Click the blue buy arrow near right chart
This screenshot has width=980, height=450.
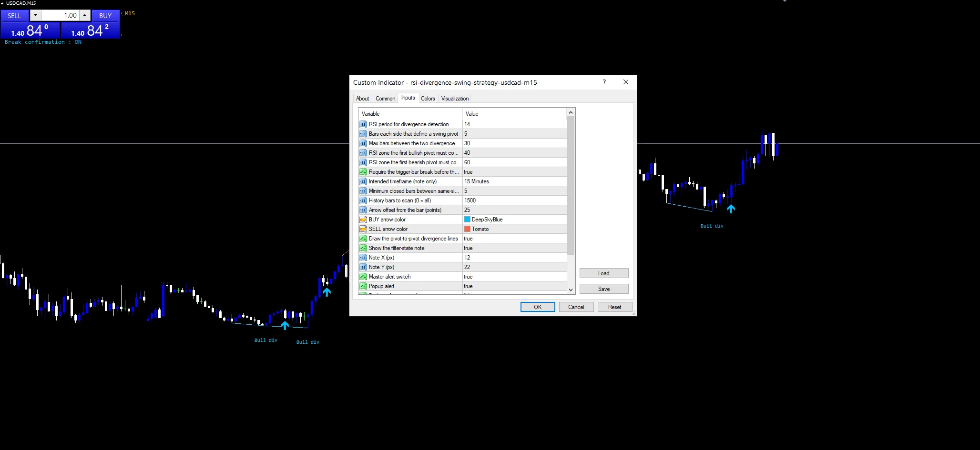(731, 209)
